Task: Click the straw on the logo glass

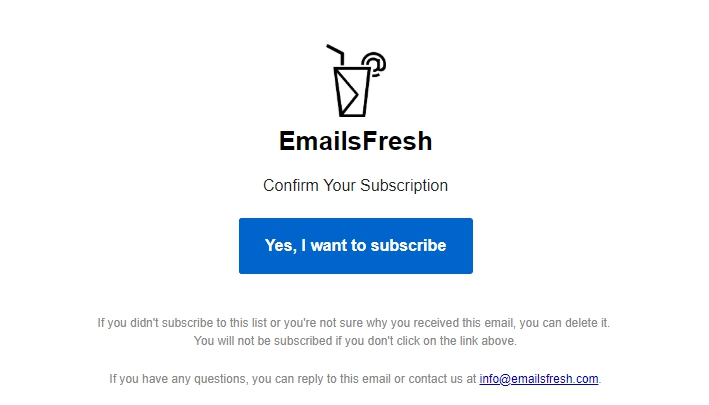Action: (334, 51)
